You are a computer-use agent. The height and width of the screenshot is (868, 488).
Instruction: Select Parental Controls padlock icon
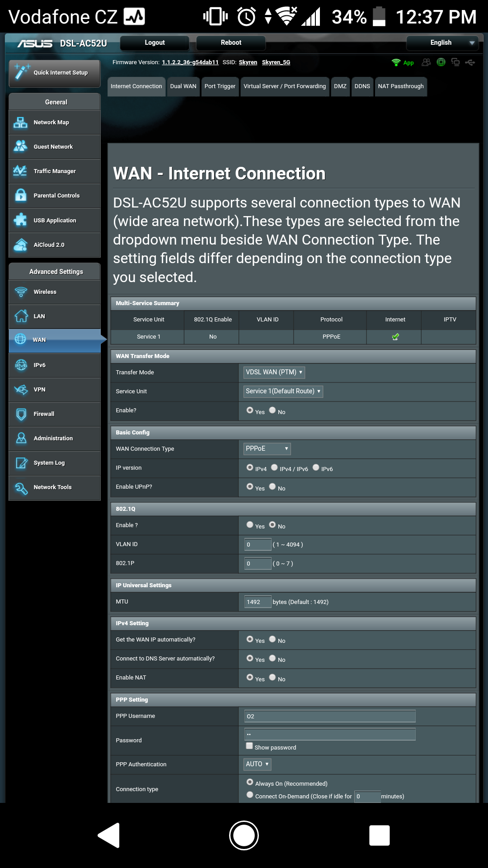click(20, 195)
